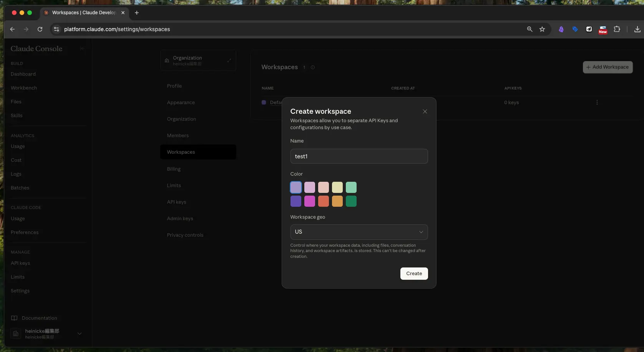Pick the light yellow color swatch
The height and width of the screenshot is (352, 644).
point(337,188)
